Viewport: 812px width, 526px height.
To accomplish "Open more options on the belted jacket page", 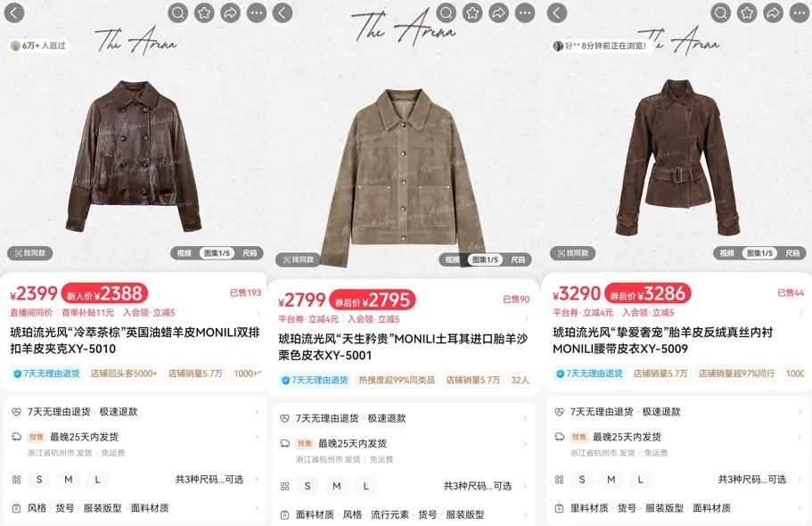I will (799, 13).
